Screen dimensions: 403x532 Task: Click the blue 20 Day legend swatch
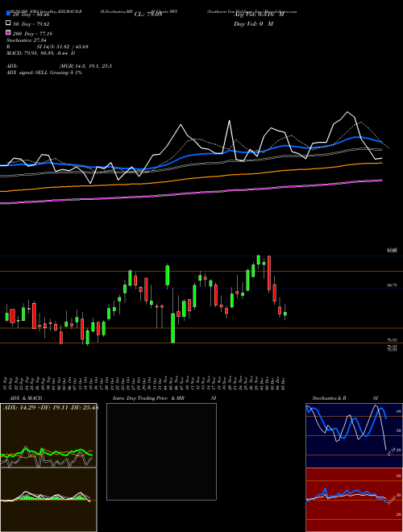(8, 13)
